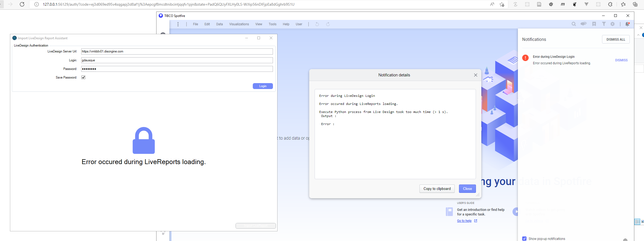Open the Tools menu
644x241 pixels.
pyautogui.click(x=272, y=24)
